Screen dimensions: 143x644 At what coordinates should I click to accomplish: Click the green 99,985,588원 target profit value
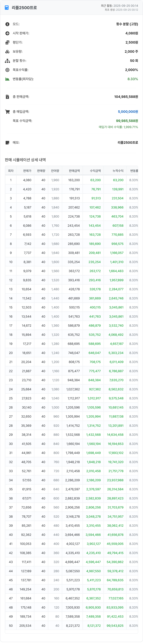click(x=127, y=121)
